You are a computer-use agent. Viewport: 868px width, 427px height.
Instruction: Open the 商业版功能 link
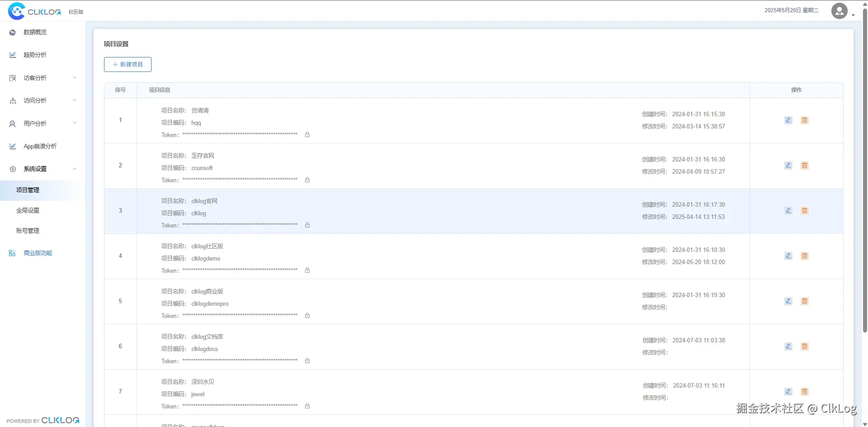38,253
